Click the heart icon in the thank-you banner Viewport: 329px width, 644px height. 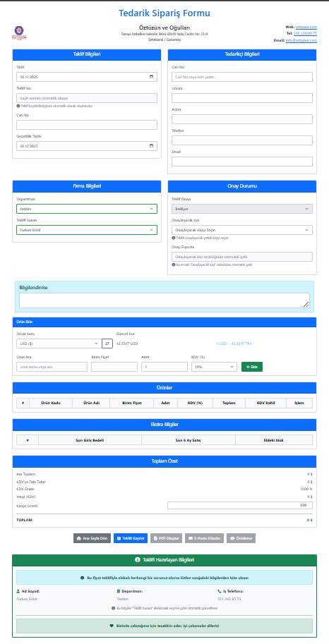click(x=112, y=626)
